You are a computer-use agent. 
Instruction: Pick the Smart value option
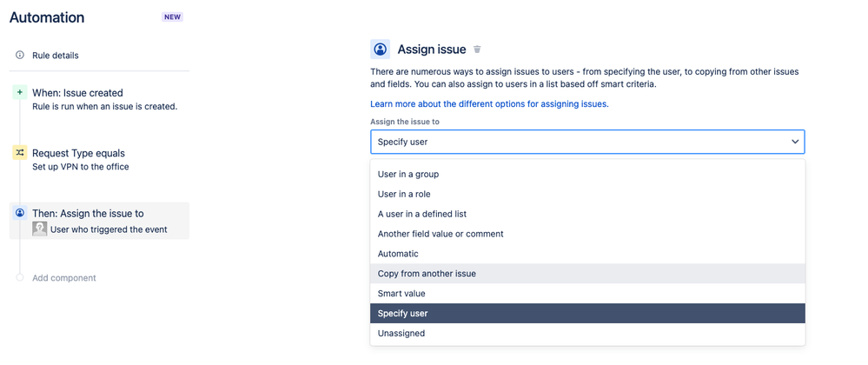coord(401,294)
